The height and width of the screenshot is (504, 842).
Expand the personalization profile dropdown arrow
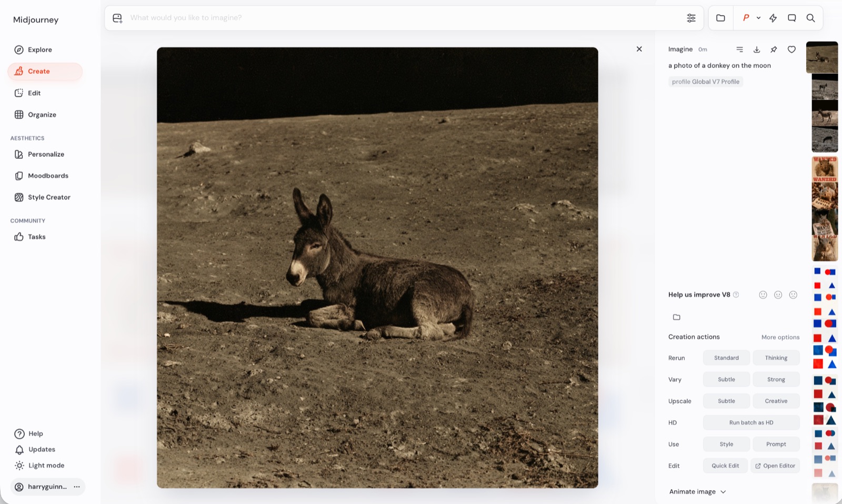click(x=758, y=18)
